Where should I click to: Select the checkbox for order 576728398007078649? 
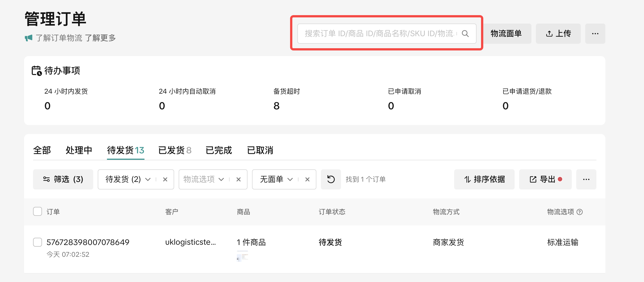38,242
